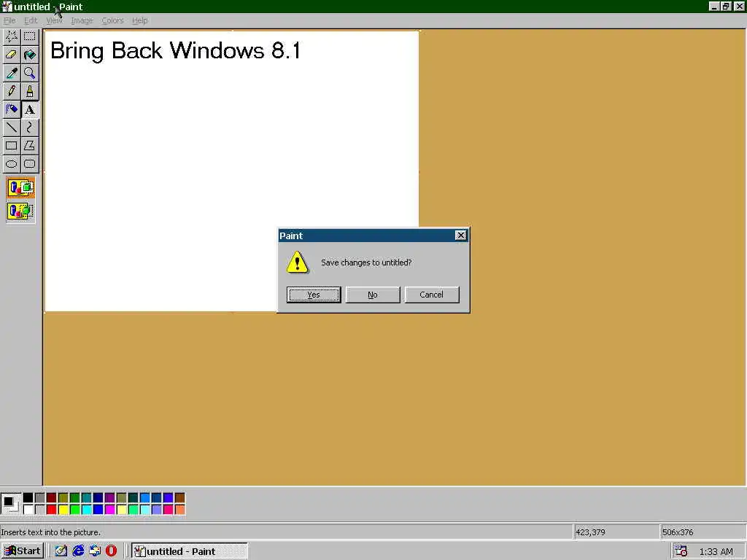The height and width of the screenshot is (560, 747).
Task: Launch Internet Explorer from the quick launch
Action: 78,551
